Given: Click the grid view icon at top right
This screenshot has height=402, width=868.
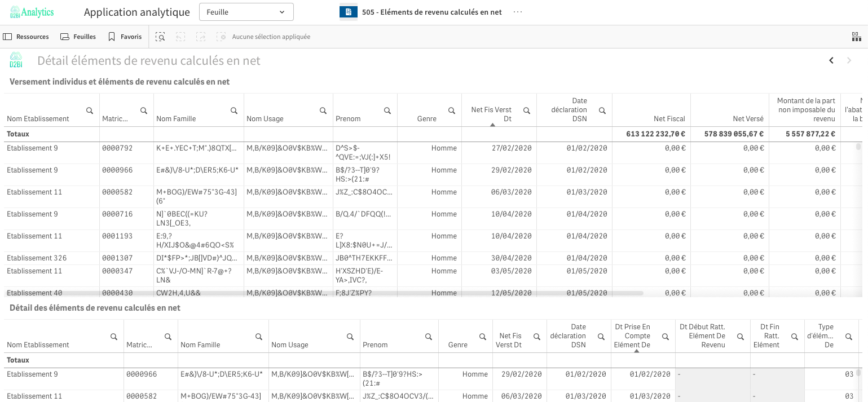Looking at the screenshot, I should tap(856, 37).
